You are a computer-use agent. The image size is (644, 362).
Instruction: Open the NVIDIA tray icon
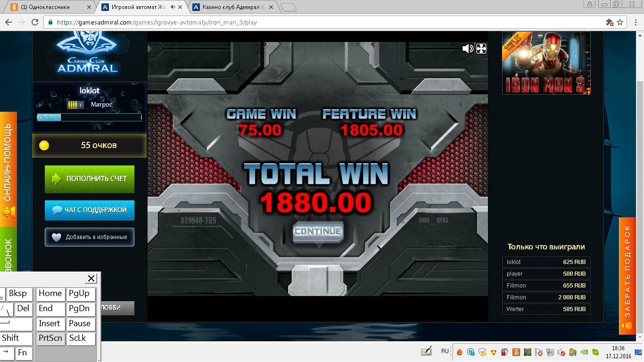[x=584, y=352]
